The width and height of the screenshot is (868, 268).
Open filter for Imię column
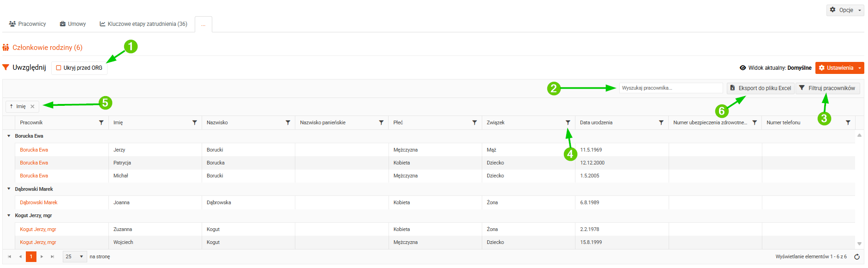[x=195, y=122]
